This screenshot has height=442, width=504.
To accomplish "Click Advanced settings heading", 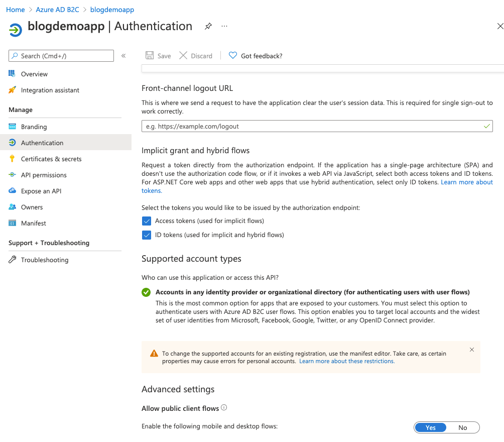I will (x=178, y=389).
